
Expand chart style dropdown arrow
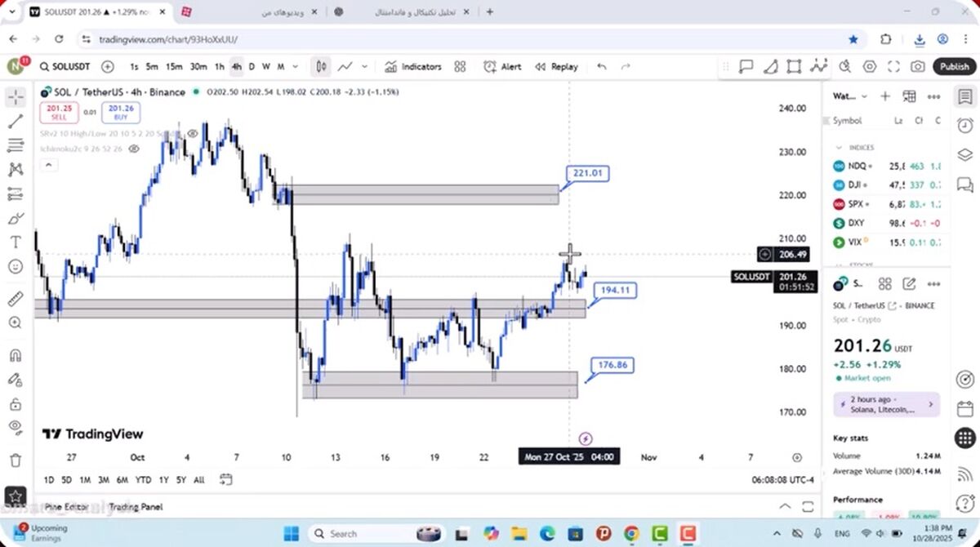[x=364, y=67]
